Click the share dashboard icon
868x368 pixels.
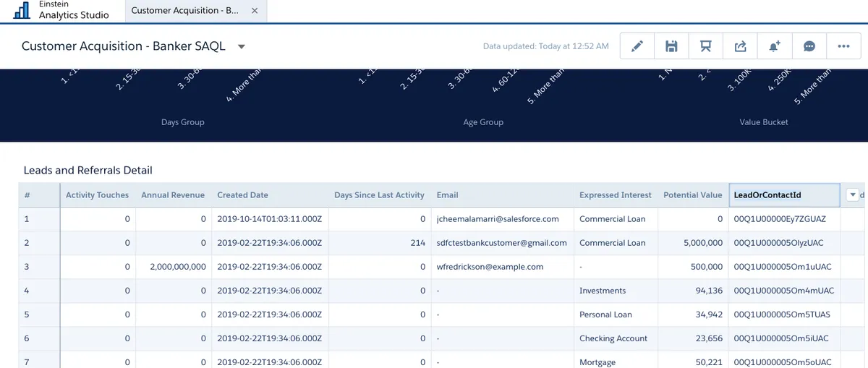740,46
